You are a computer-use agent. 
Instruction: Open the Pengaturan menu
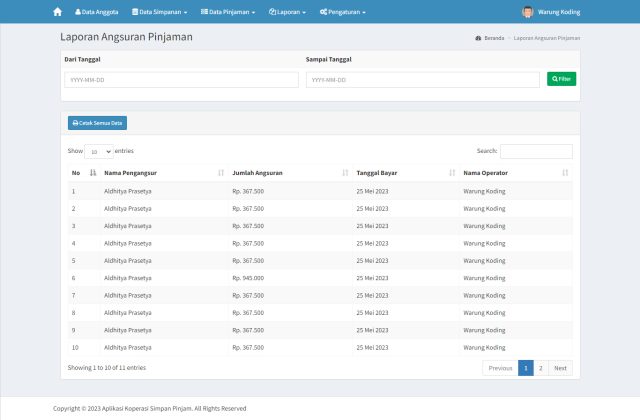click(x=342, y=12)
